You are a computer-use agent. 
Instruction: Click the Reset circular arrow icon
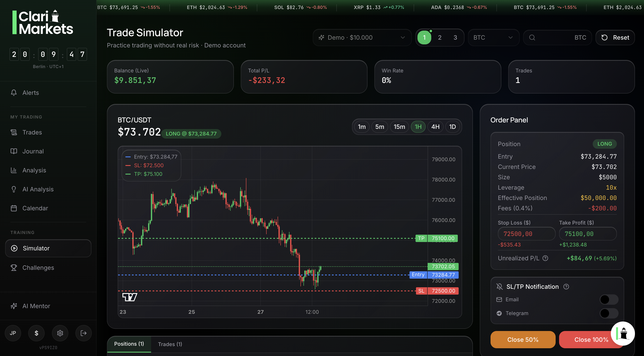click(x=605, y=37)
